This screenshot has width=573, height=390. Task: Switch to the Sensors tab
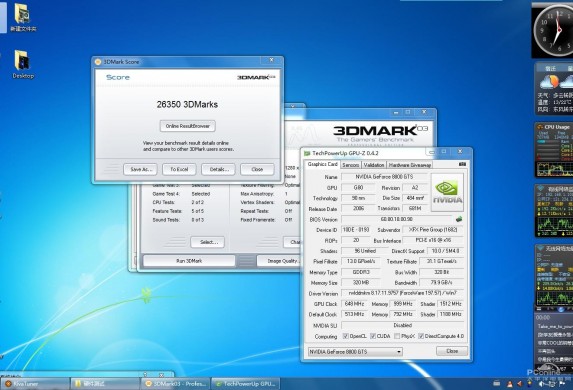(x=350, y=165)
